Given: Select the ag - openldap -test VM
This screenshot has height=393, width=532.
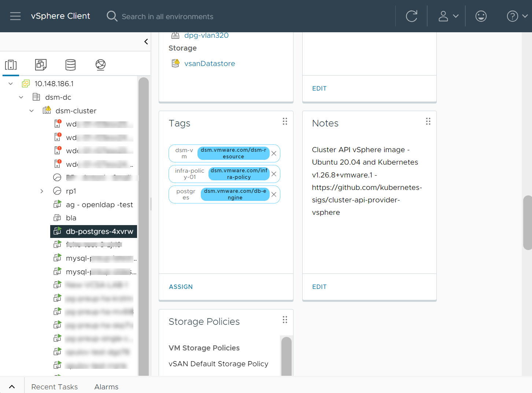Looking at the screenshot, I should (99, 205).
